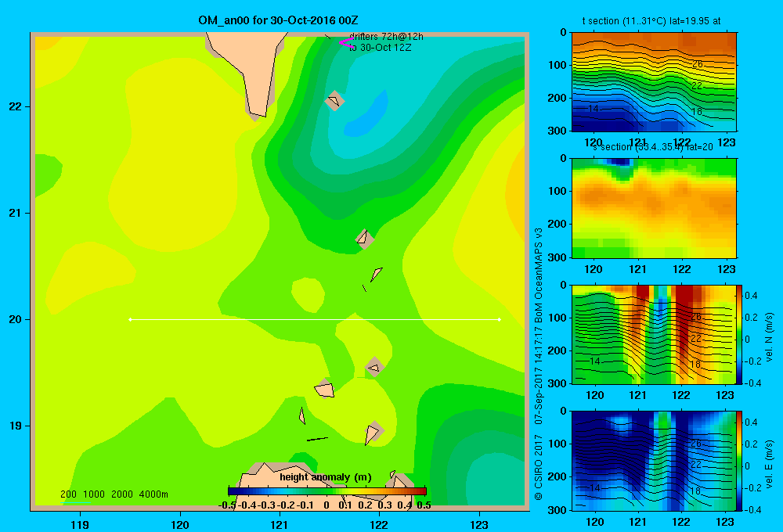Click the vel. N color scale bar
Image resolution: width=783 pixels, height=532 pixels.
point(740,334)
